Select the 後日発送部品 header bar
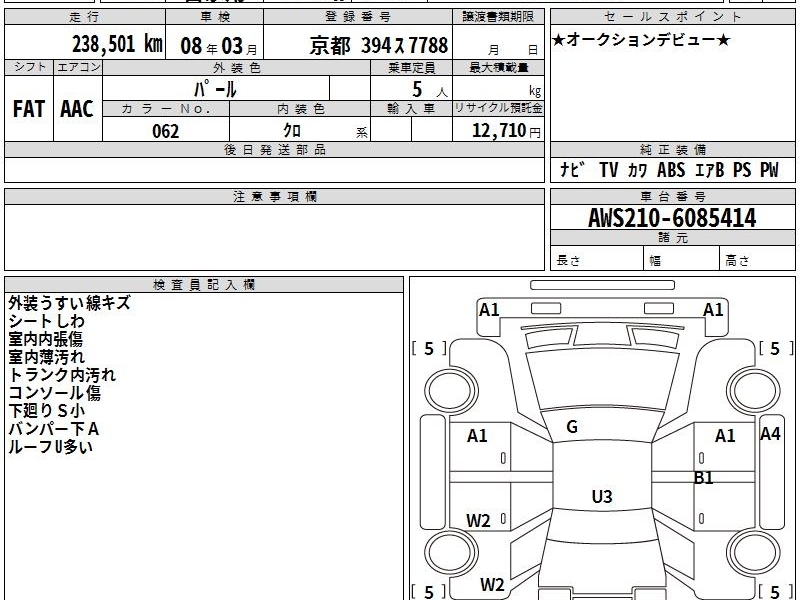The image size is (800, 600). click(x=274, y=150)
